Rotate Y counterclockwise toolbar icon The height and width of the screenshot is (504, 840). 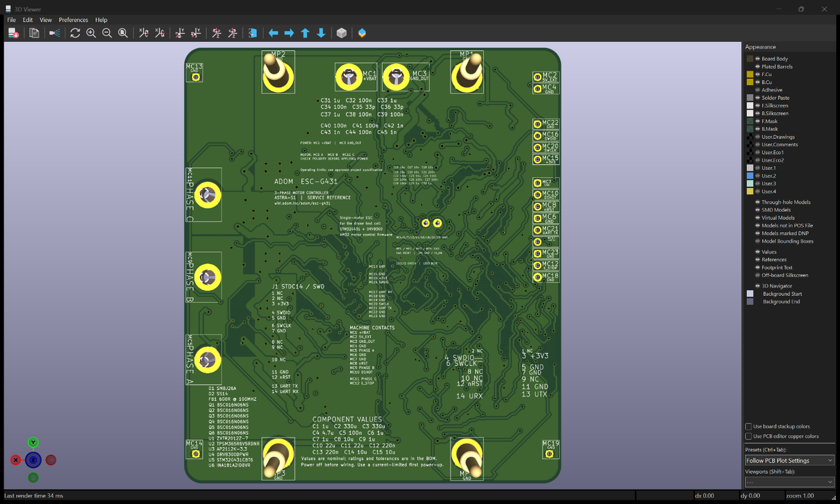(196, 33)
